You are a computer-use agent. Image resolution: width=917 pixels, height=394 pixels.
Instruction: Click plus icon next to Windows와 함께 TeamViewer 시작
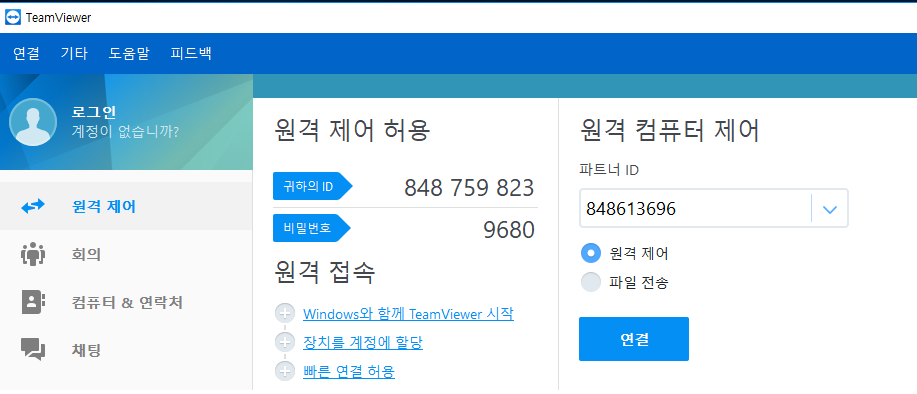[285, 314]
